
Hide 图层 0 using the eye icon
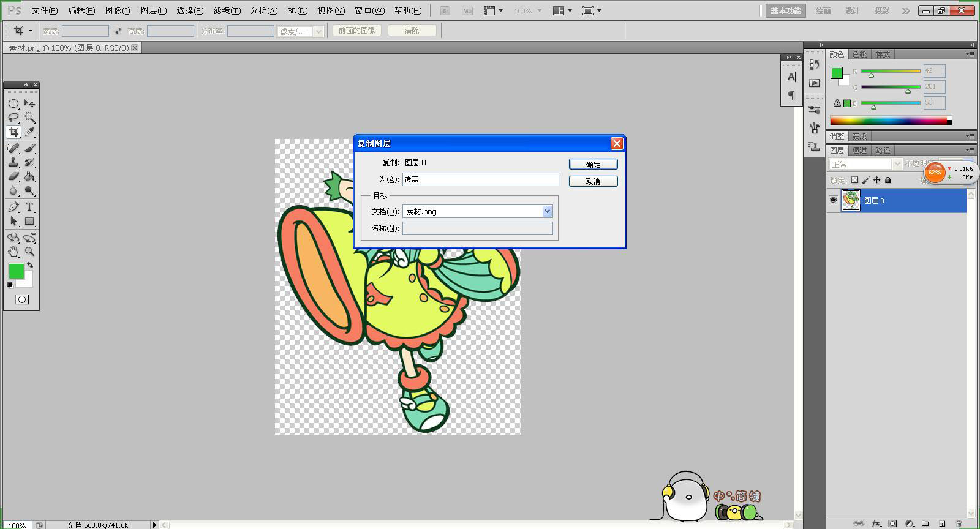(x=833, y=200)
